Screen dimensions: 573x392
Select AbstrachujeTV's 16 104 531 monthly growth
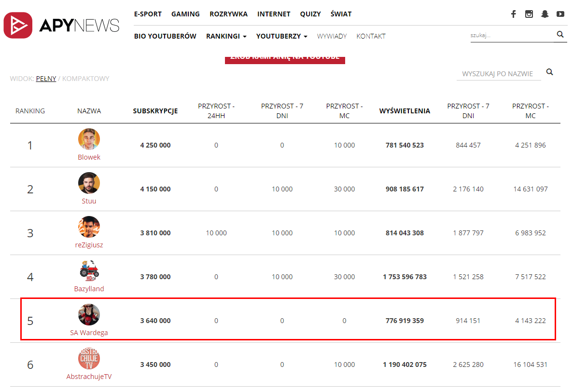tap(530, 364)
